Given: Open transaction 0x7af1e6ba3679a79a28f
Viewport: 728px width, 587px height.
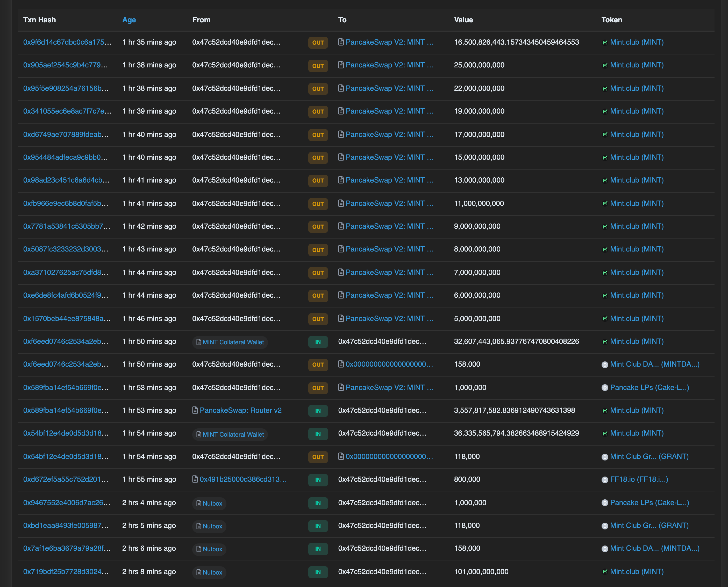Looking at the screenshot, I should (67, 548).
